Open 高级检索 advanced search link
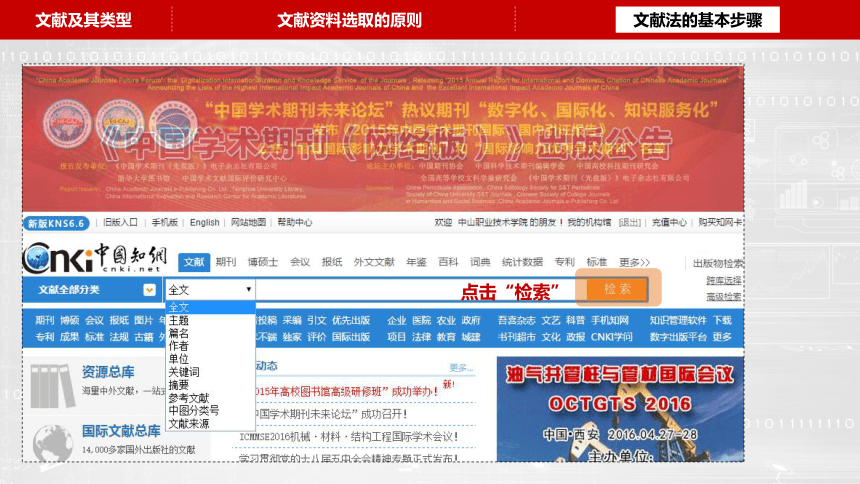The image size is (860, 484). click(724, 297)
